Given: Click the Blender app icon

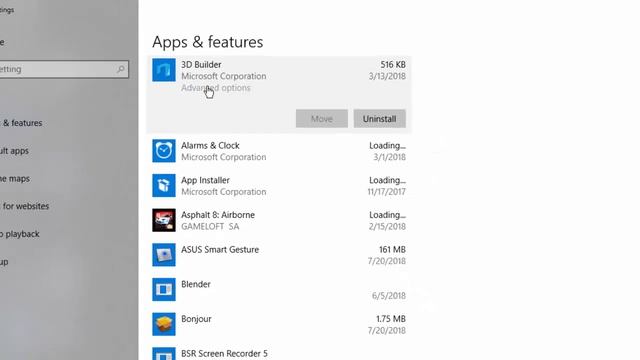Looking at the screenshot, I should (164, 289).
